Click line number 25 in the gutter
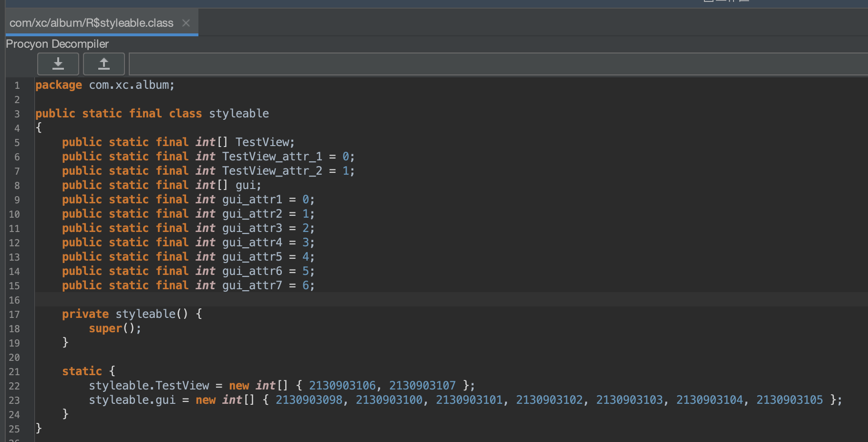Image resolution: width=868 pixels, height=442 pixels. tap(14, 429)
